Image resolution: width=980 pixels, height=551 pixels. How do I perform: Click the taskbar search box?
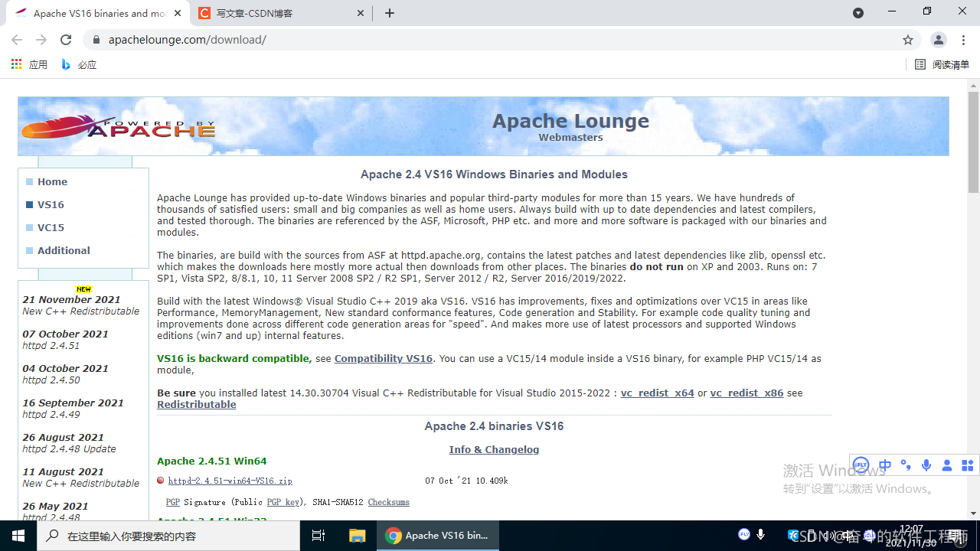[x=168, y=536]
